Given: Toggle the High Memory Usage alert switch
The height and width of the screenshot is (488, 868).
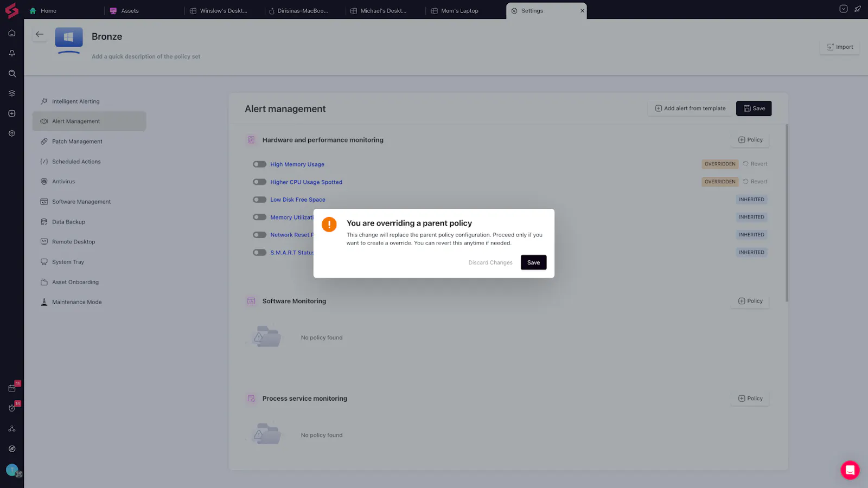Looking at the screenshot, I should point(259,164).
